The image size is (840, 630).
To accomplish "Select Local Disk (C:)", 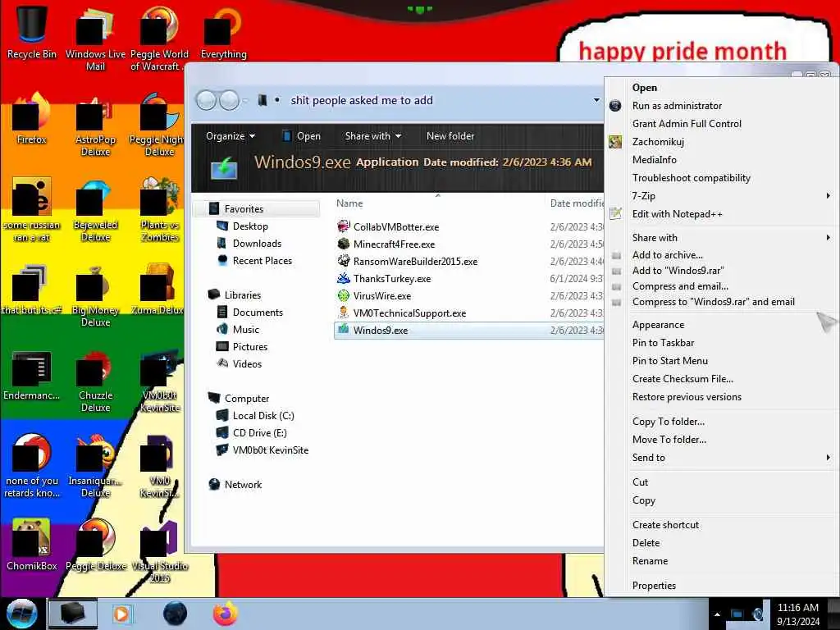I will [263, 416].
